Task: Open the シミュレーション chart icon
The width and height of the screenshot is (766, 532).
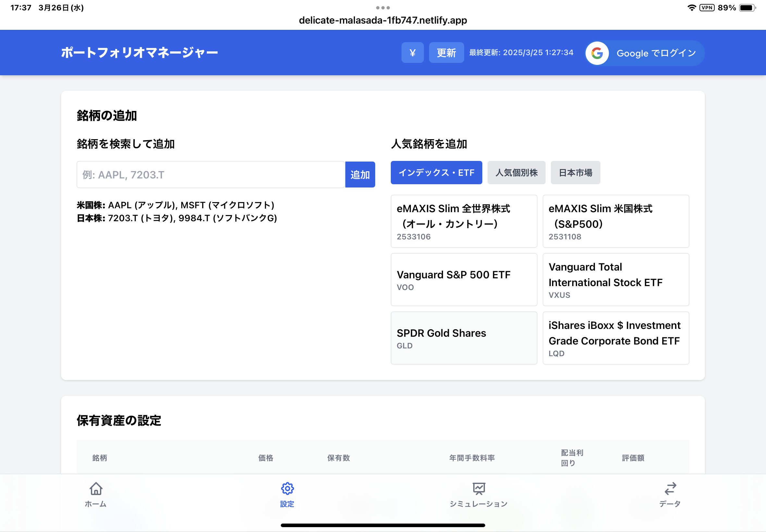Action: pos(478,489)
